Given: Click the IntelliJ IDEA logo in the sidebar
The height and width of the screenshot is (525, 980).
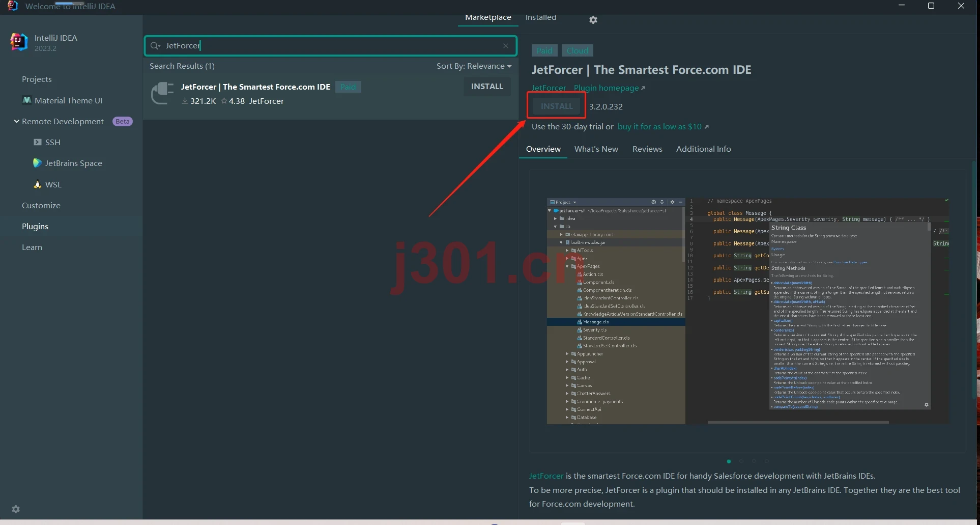Looking at the screenshot, I should [x=19, y=42].
